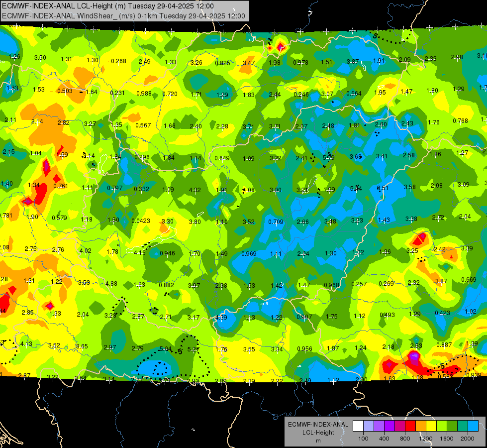
Task: Click the unit label 'm' in legend
Action: (318, 441)
